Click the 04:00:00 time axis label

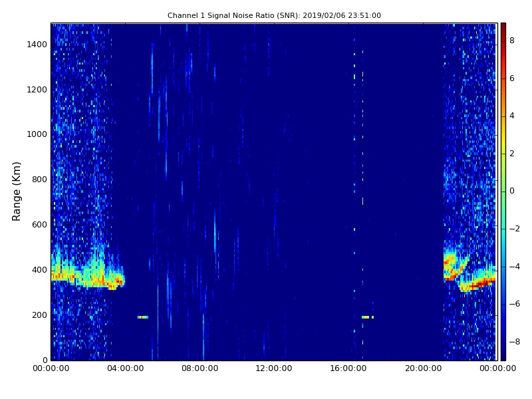coord(126,368)
